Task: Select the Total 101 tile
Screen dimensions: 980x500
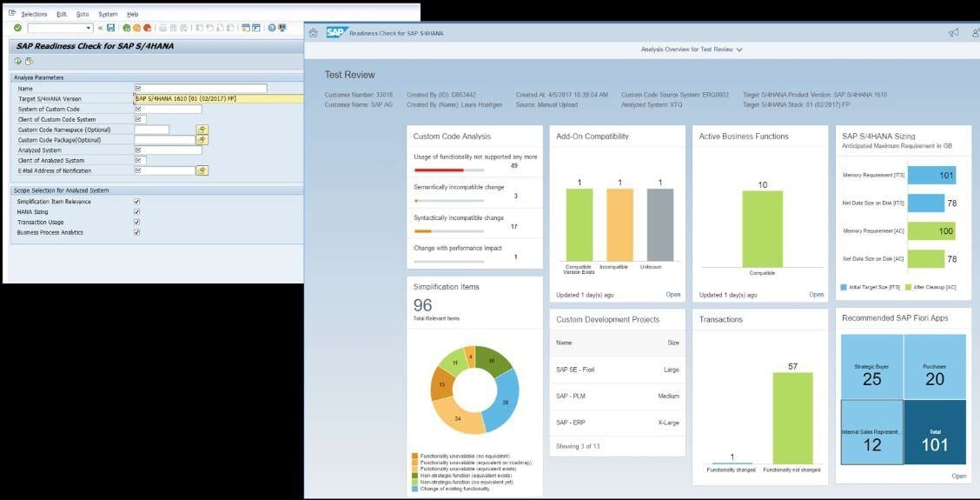Action: click(x=935, y=432)
